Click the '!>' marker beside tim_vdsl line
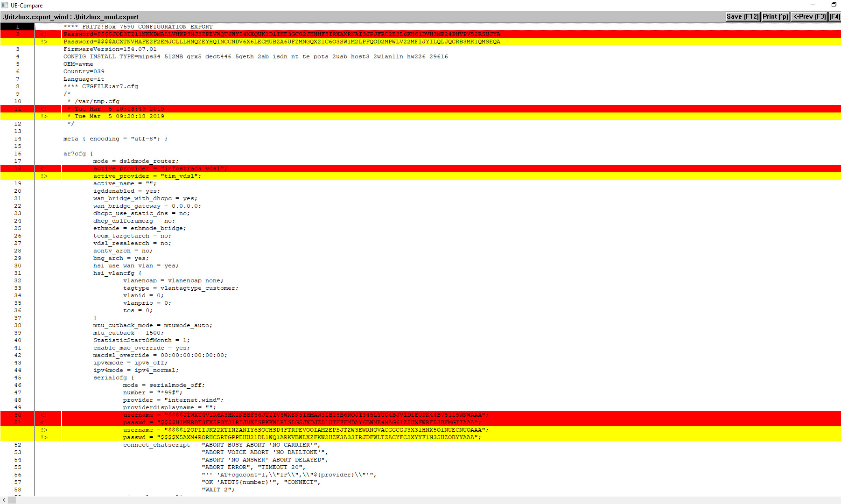 point(44,176)
